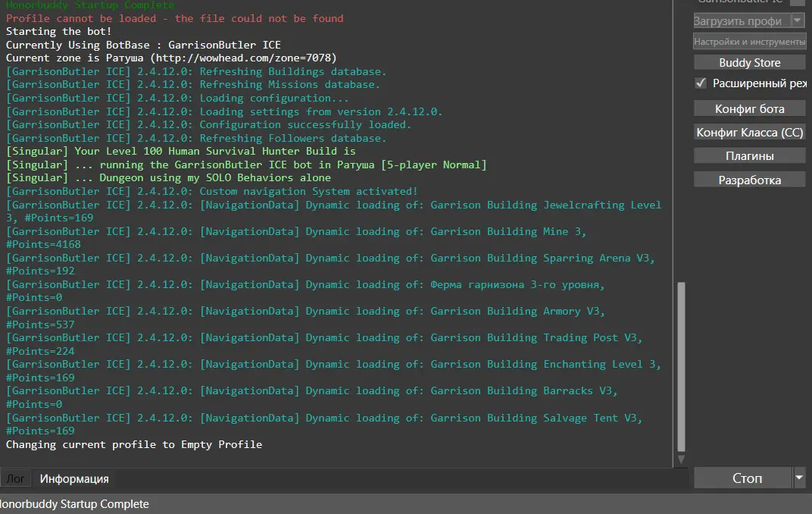The width and height of the screenshot is (812, 514).
Task: Open Настройки и инструменты settings and tools
Action: tap(749, 42)
